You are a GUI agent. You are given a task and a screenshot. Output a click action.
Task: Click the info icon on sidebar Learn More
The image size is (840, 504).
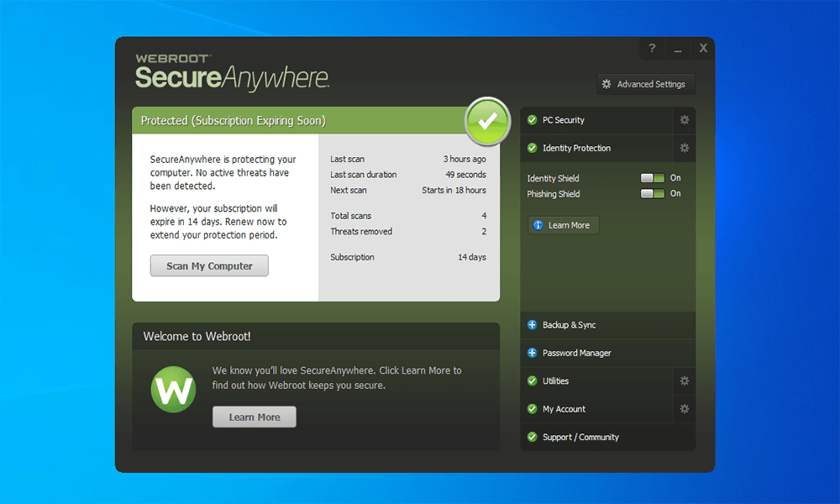point(538,225)
